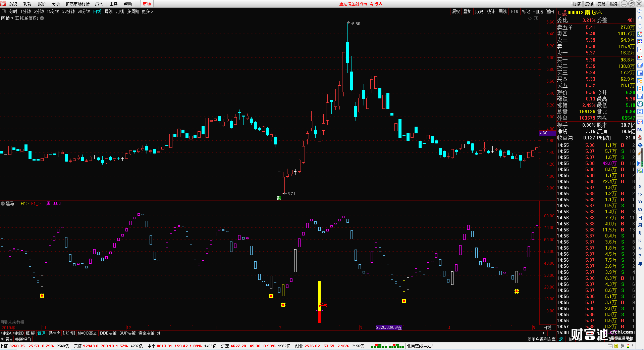644x350 pixels.
Task: Click the up arrow icon for previous stock
Action: pos(640,19)
